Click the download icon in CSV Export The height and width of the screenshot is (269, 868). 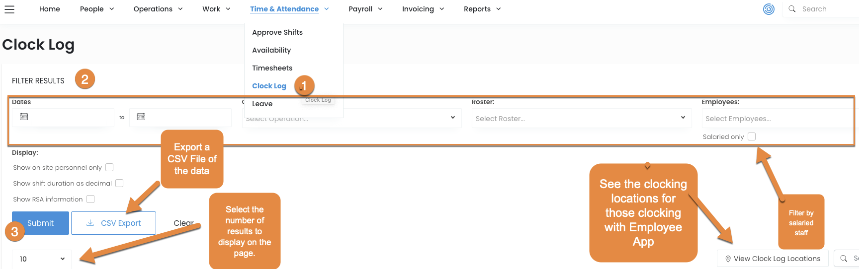click(90, 223)
